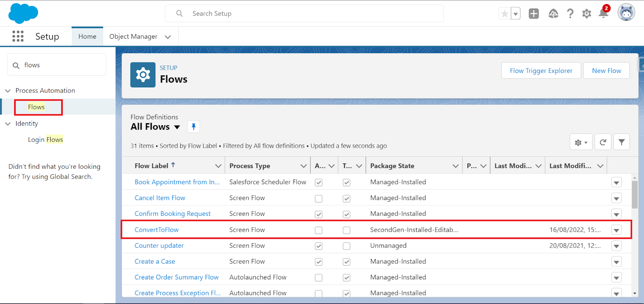Open the Cancel Item Flow link
The width and height of the screenshot is (644, 304).
pos(160,198)
